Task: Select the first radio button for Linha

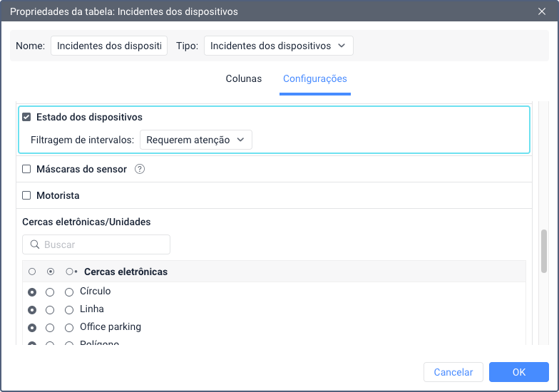Action: click(32, 309)
